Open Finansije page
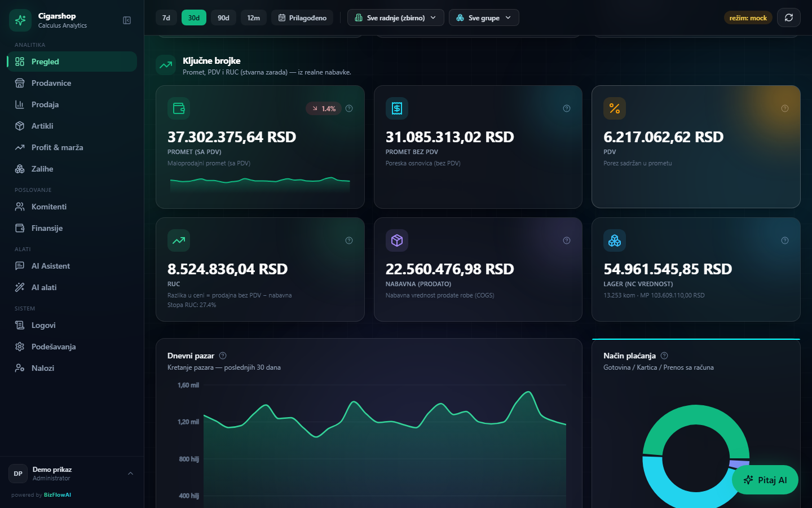Screen dimensions: 812x508 72,228
